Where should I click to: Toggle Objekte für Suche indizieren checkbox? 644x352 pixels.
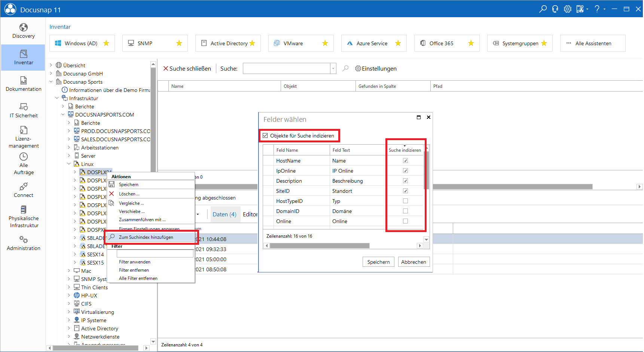click(x=265, y=136)
